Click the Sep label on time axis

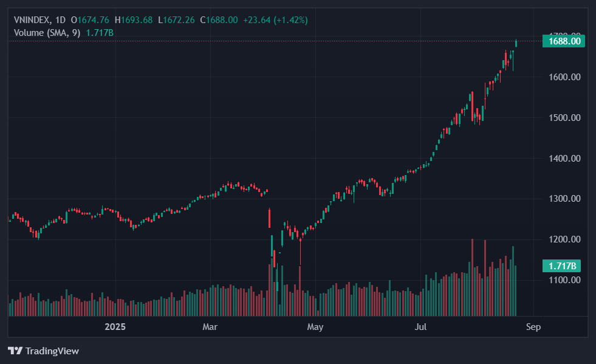click(x=533, y=327)
